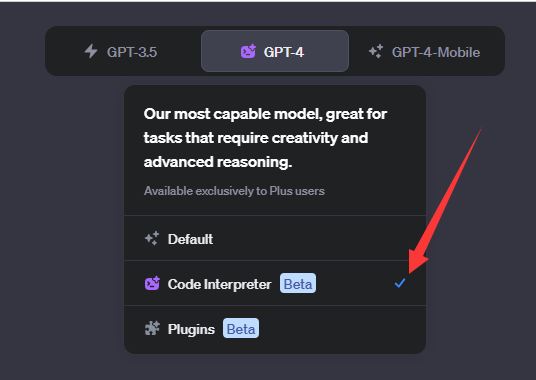Click the purple Code Interpreter icon
Screen dimensions: 536x380
(152, 283)
